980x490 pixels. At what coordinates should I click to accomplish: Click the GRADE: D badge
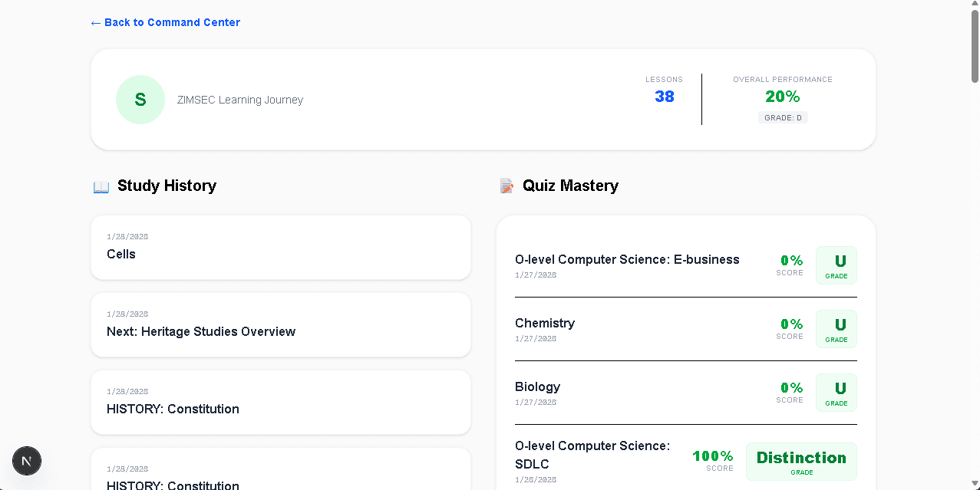pos(782,117)
